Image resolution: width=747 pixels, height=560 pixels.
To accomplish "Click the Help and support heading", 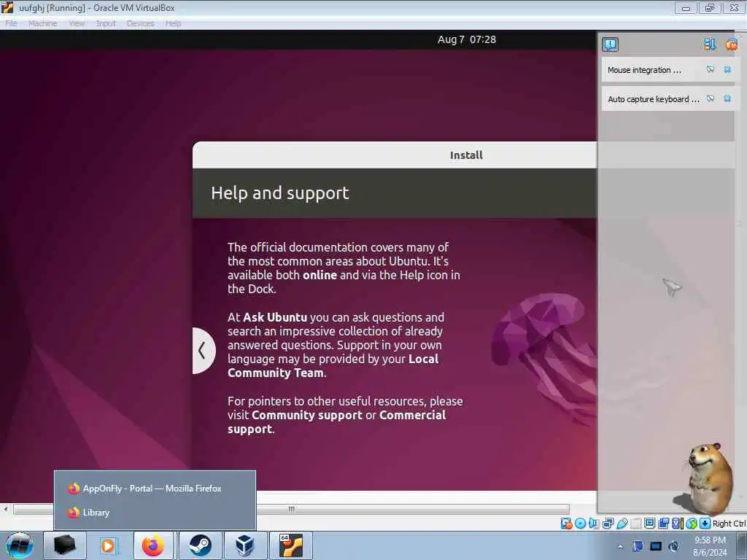I will (279, 192).
